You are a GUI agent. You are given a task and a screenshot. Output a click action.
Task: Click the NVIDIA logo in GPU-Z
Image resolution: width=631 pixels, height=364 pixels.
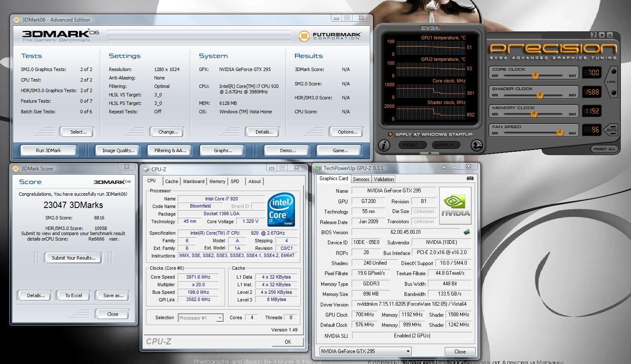(x=455, y=206)
